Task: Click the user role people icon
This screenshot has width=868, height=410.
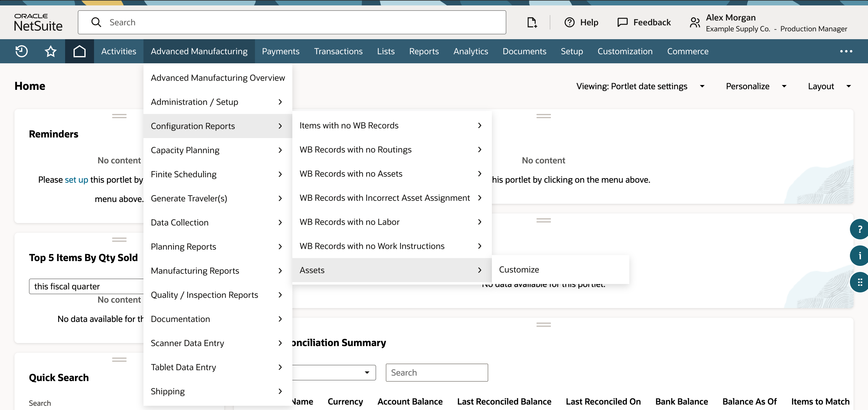Action: [x=695, y=22]
